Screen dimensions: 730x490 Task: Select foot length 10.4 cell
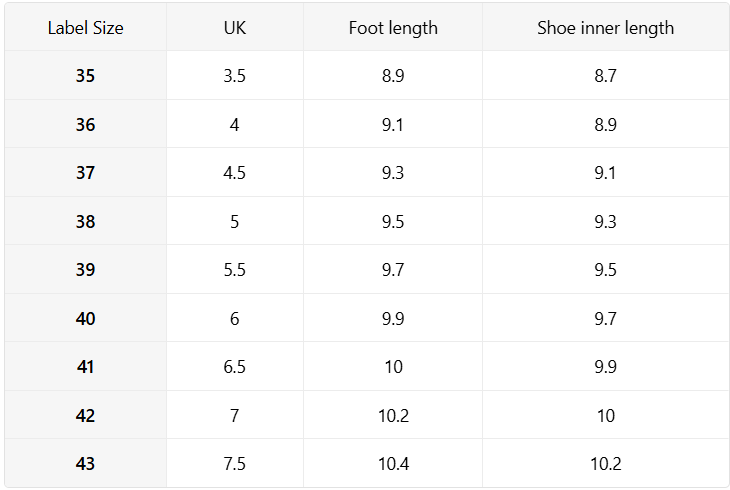(393, 463)
